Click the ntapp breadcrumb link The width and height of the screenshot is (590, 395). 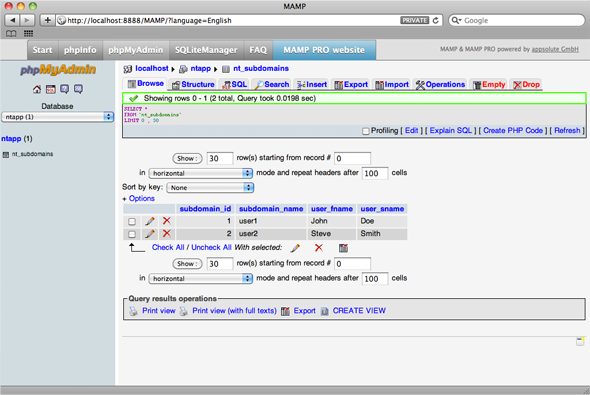[x=201, y=68]
